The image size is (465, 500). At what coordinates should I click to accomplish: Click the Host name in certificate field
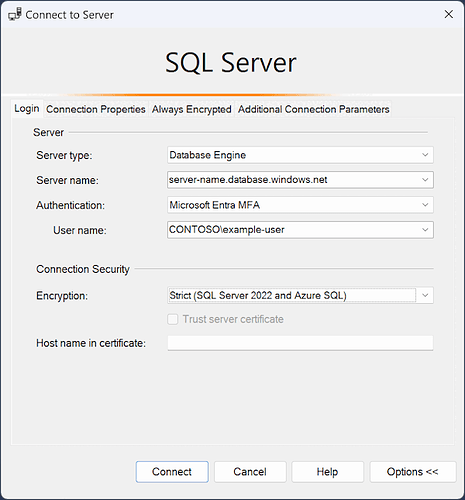pos(300,343)
